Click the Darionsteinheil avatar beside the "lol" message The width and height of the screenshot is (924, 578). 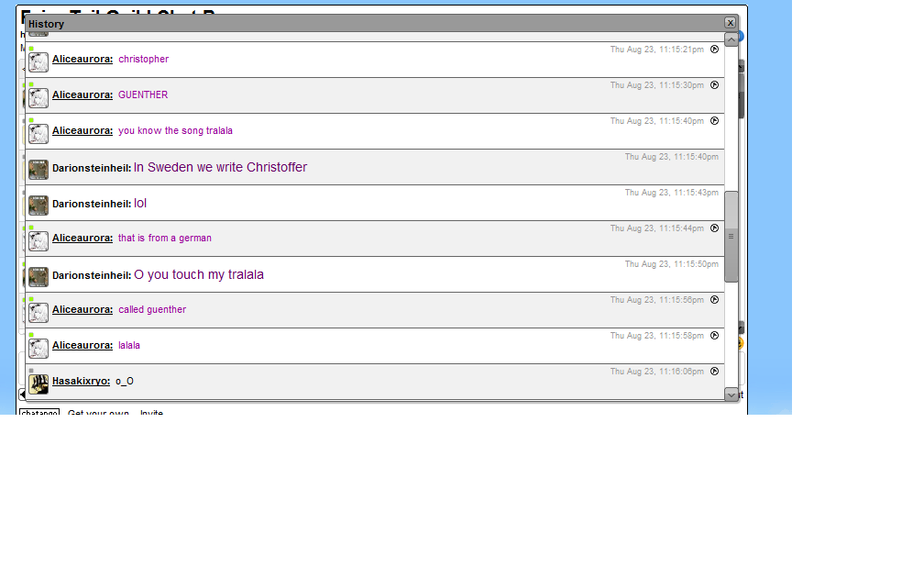click(x=38, y=206)
